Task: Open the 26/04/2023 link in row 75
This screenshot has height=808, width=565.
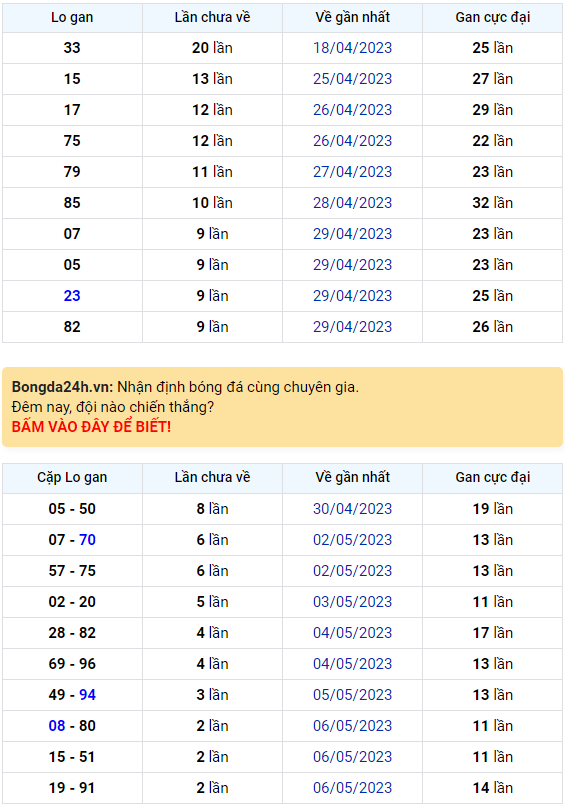Action: 352,141
